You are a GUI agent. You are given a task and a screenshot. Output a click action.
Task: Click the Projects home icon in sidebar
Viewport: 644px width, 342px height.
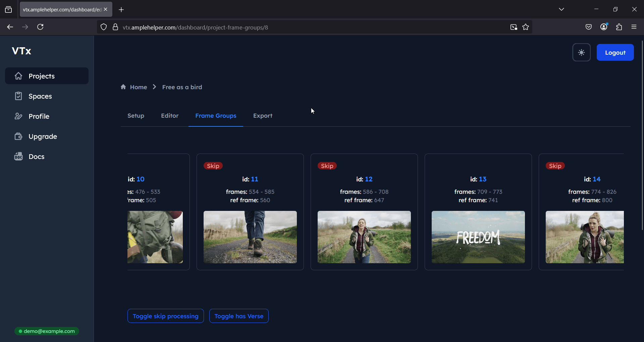click(x=18, y=76)
